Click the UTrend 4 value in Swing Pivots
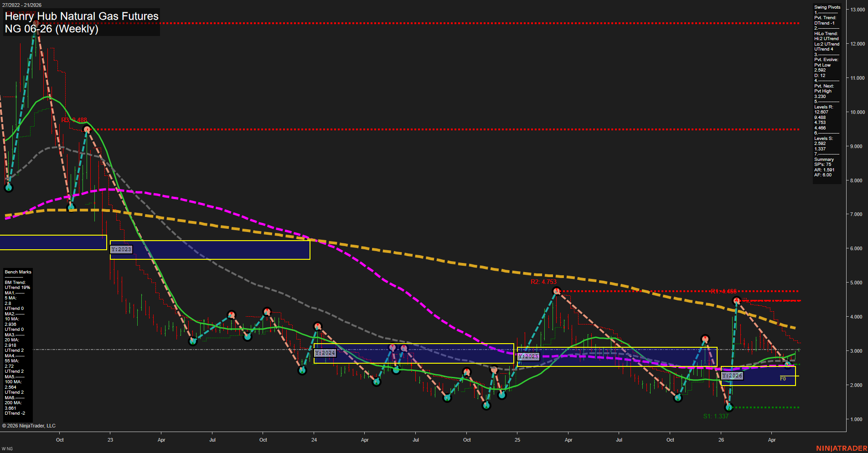 tap(823, 49)
